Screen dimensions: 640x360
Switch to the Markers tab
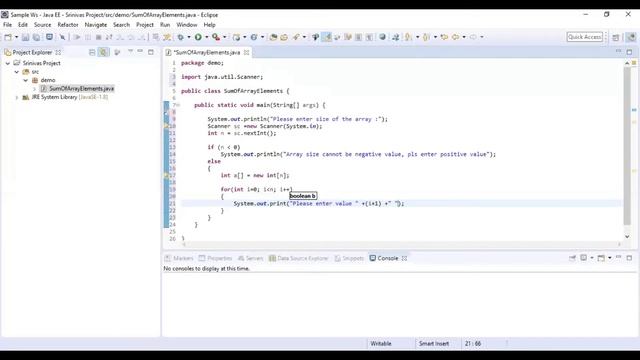[x=179, y=258]
